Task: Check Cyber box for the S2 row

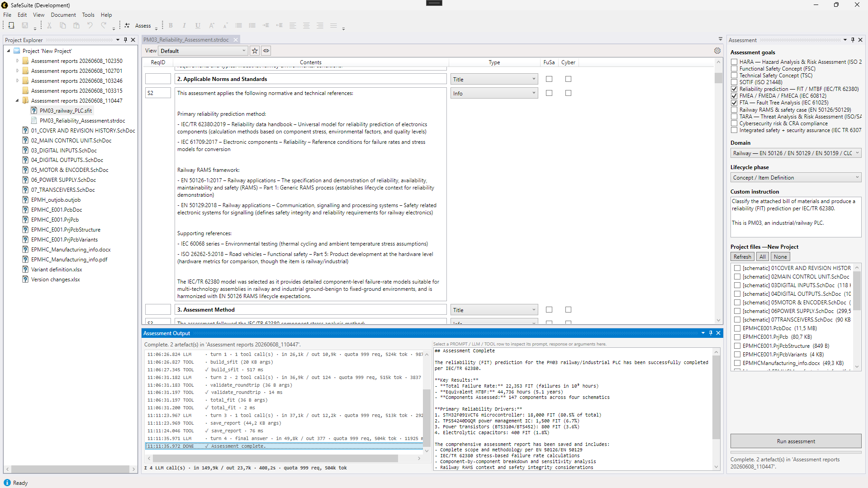Action: tap(568, 93)
